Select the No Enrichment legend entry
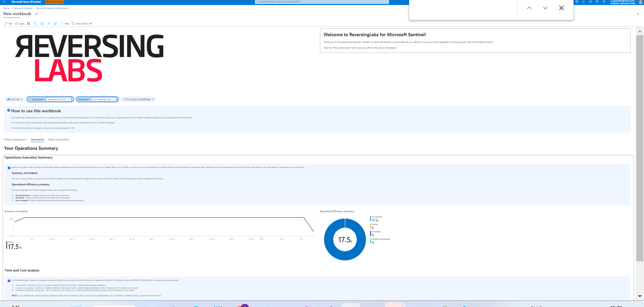 tap(376, 219)
